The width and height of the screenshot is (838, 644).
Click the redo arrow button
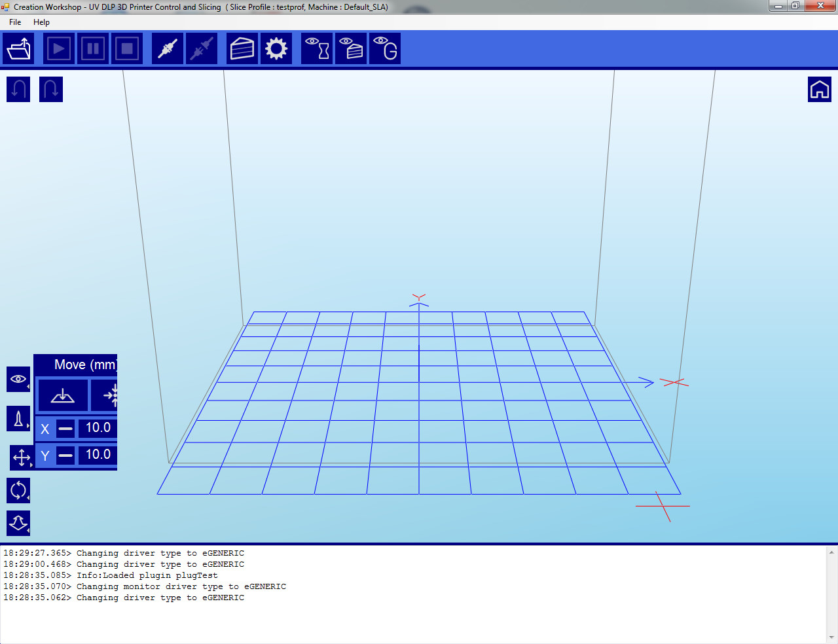51,89
